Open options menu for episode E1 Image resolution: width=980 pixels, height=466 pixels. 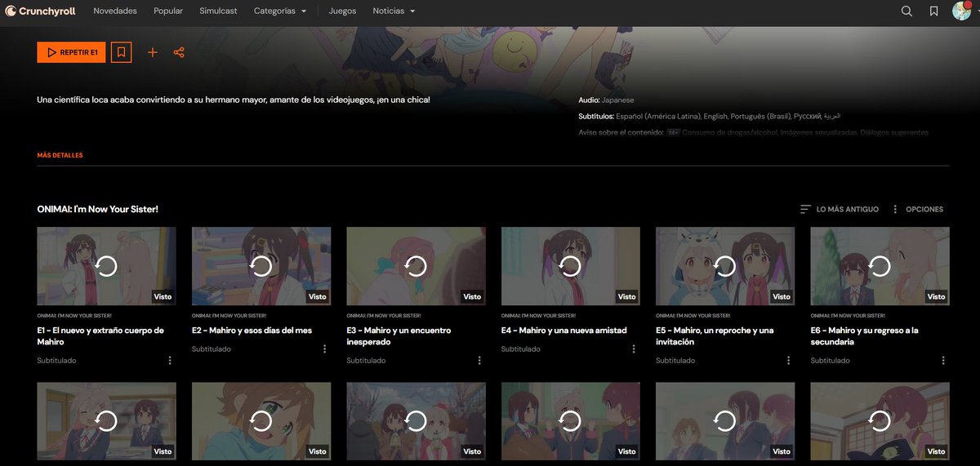[x=170, y=360]
